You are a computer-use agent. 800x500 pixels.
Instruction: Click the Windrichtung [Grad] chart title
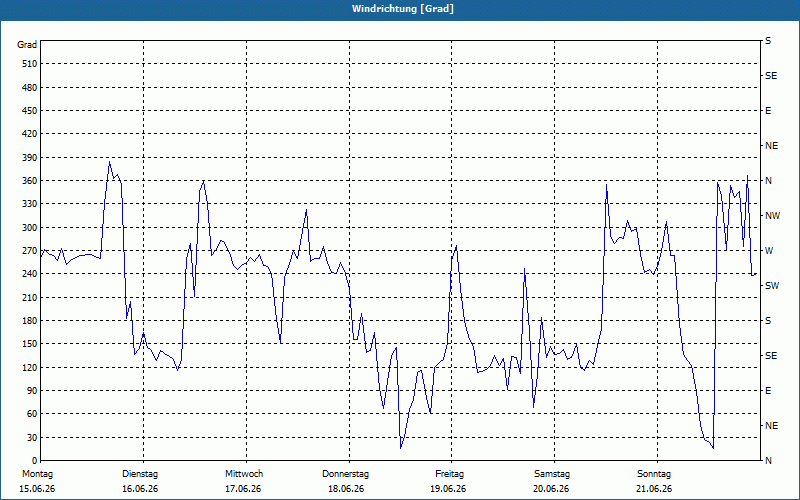coord(403,9)
